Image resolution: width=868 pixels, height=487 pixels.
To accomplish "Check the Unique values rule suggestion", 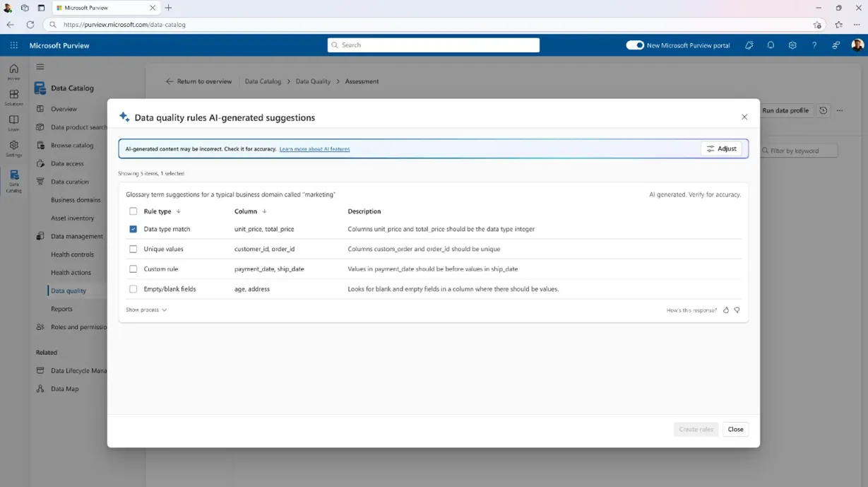I will (x=133, y=249).
